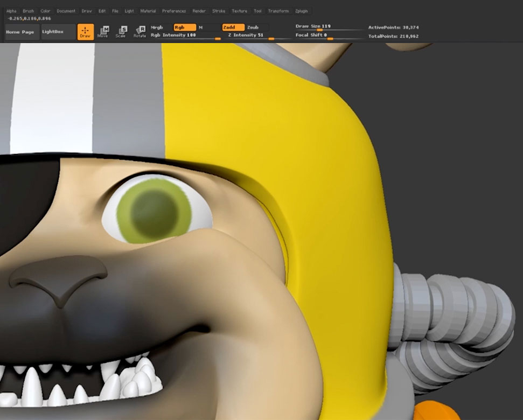
Task: Adjust the Rgb Intensity slider
Action: tap(186, 36)
